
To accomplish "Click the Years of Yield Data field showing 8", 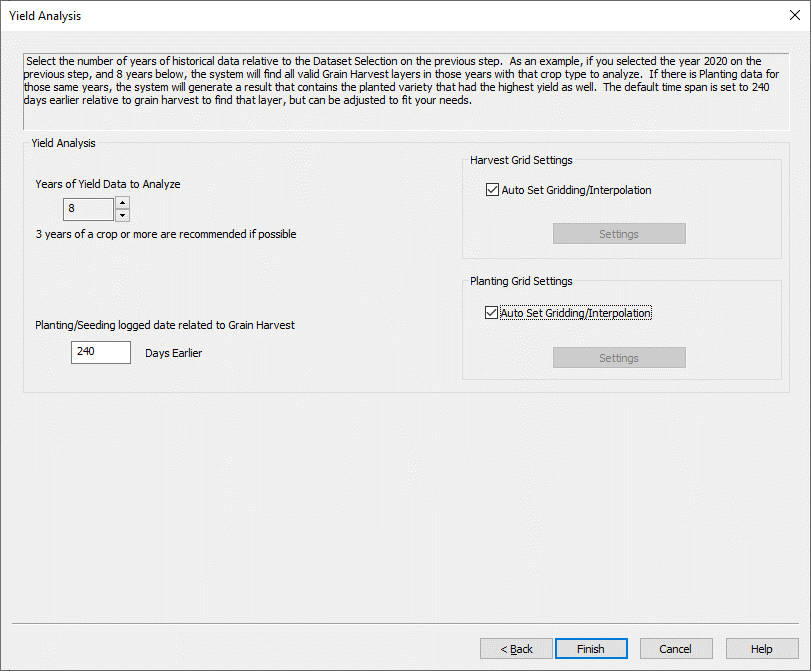I will click(x=88, y=209).
